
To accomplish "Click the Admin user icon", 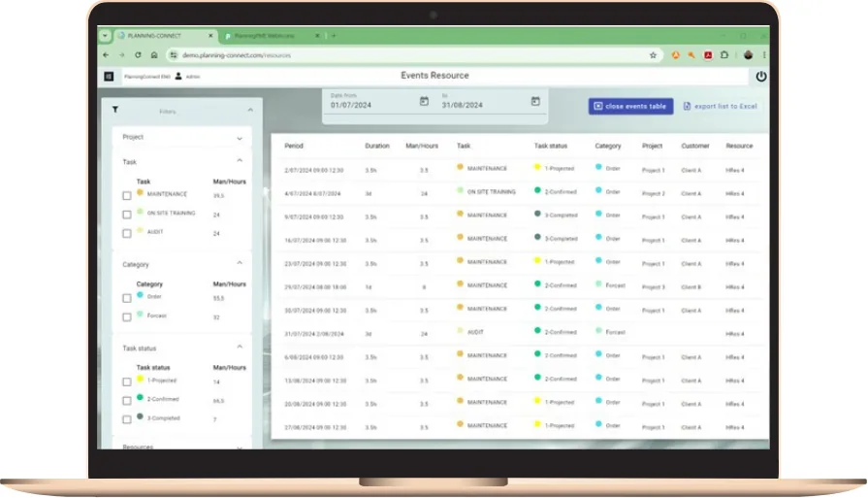I will click(178, 76).
